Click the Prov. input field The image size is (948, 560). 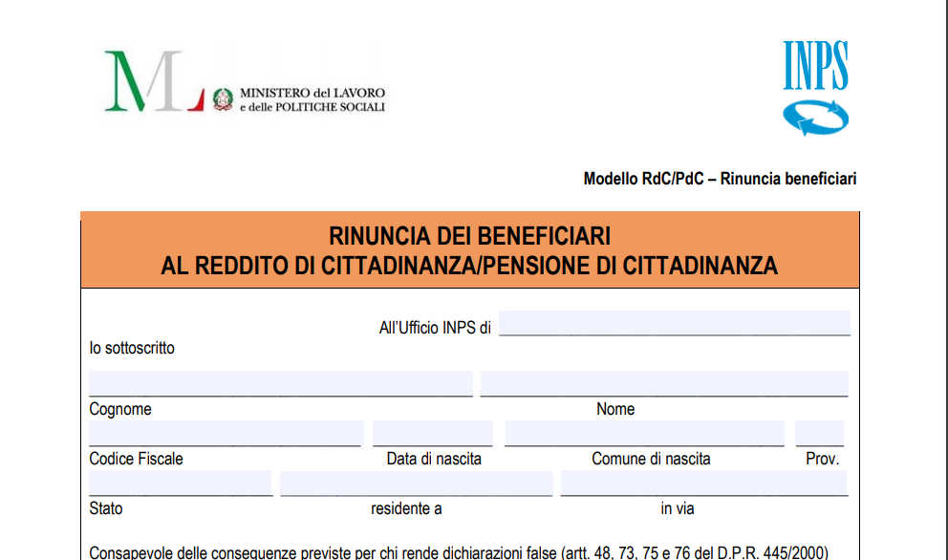coord(819,434)
